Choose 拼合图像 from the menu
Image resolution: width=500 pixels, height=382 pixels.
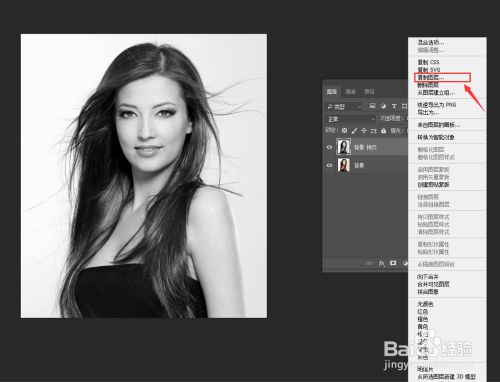[x=428, y=292]
